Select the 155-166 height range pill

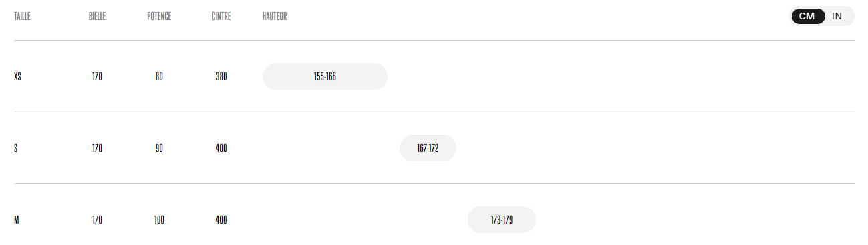tap(325, 76)
